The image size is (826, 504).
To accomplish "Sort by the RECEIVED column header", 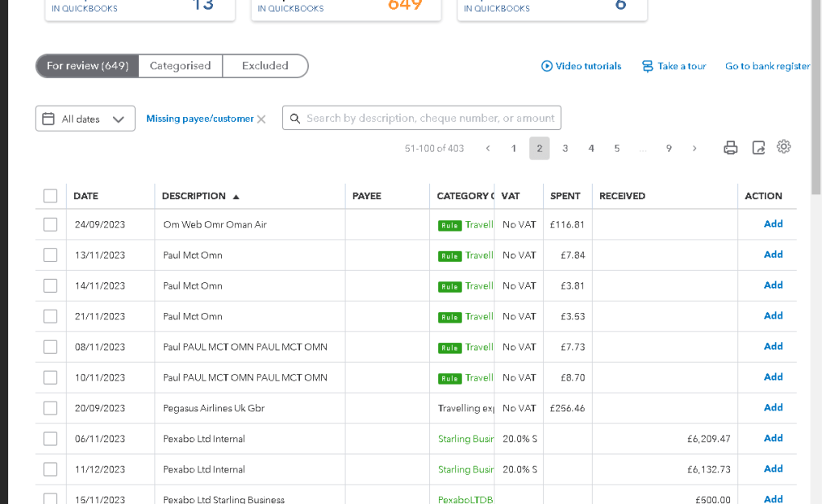I will pos(622,196).
